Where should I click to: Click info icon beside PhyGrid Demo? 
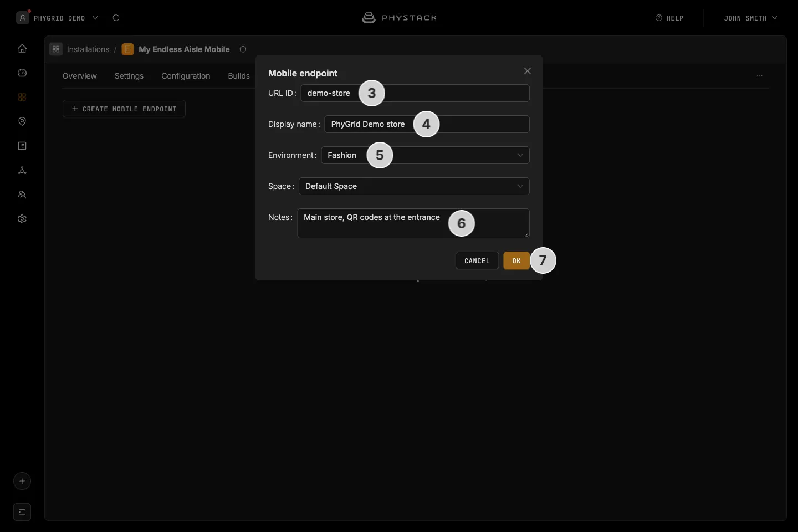coord(116,18)
